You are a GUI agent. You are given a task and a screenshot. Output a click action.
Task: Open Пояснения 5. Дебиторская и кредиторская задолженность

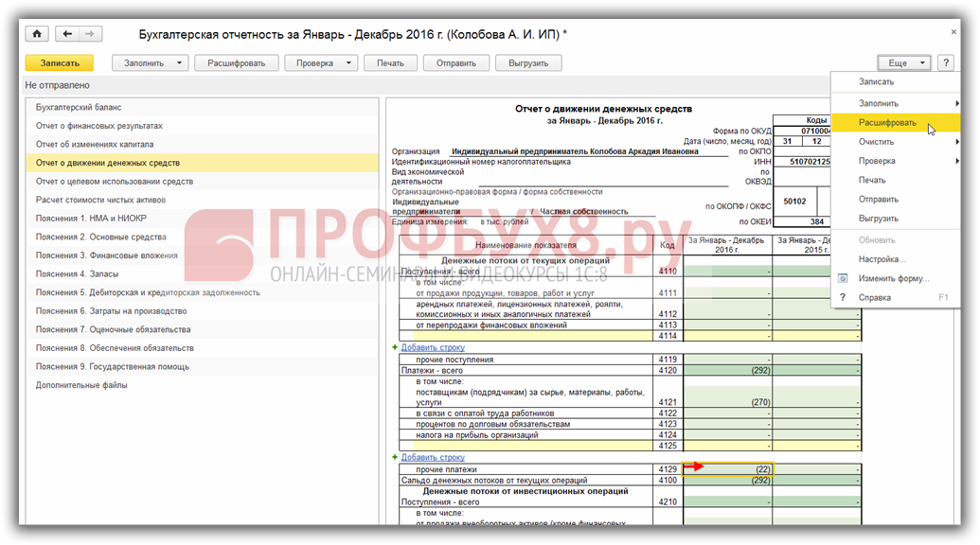point(202,292)
